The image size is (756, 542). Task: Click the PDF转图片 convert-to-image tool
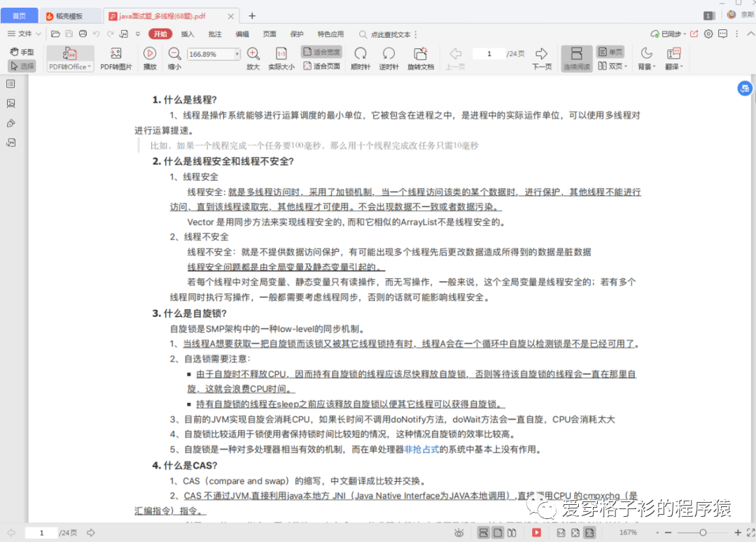(x=115, y=59)
